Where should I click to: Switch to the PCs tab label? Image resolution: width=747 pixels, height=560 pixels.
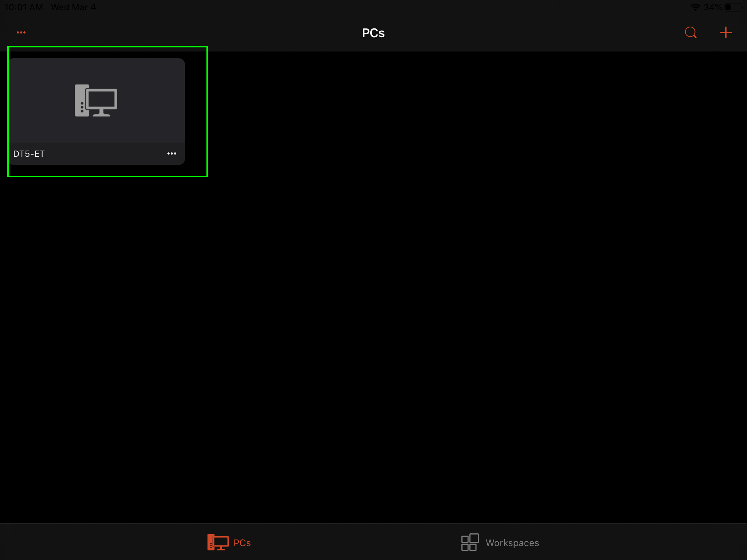[x=242, y=543]
